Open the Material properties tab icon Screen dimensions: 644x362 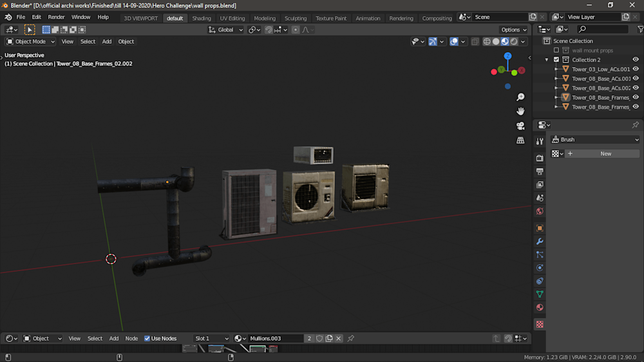coord(540,307)
